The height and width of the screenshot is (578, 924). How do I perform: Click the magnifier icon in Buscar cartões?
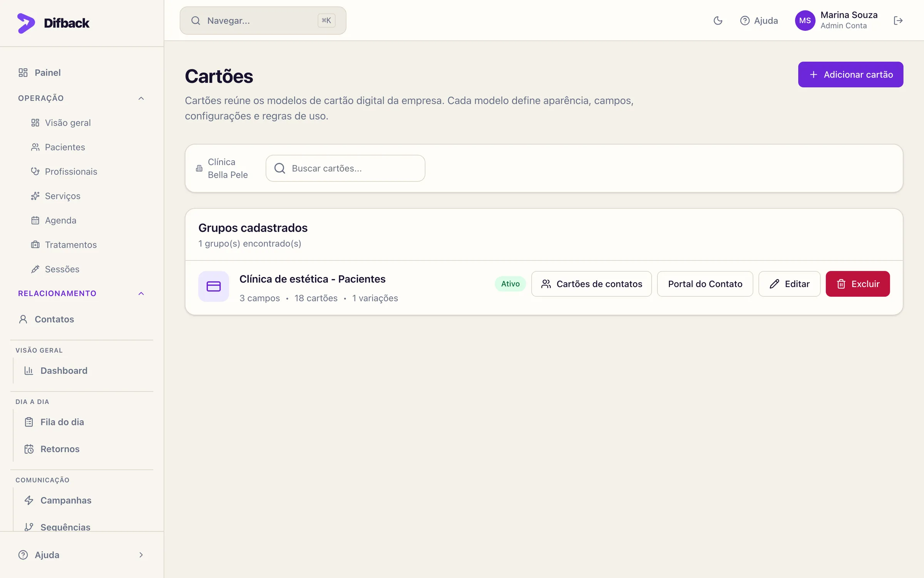(x=280, y=168)
